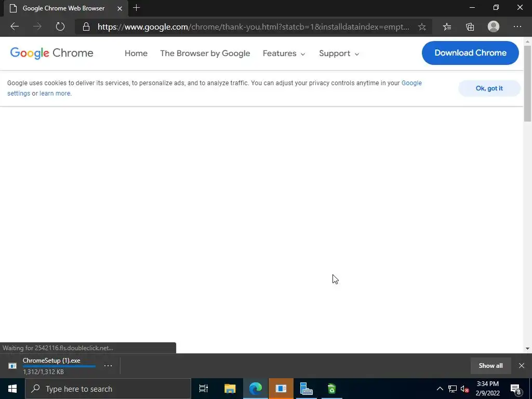Go back to the previous page
The height and width of the screenshot is (399, 532).
tap(14, 26)
